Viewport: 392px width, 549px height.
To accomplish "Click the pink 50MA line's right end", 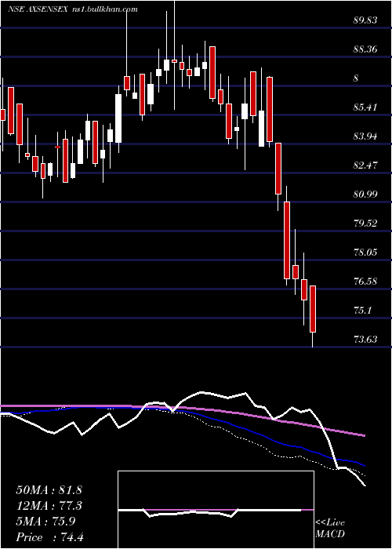I will click(x=364, y=435).
